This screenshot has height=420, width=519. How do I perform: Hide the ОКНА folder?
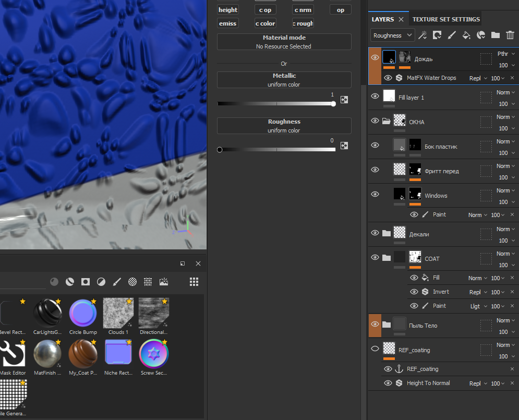pyautogui.click(x=375, y=121)
